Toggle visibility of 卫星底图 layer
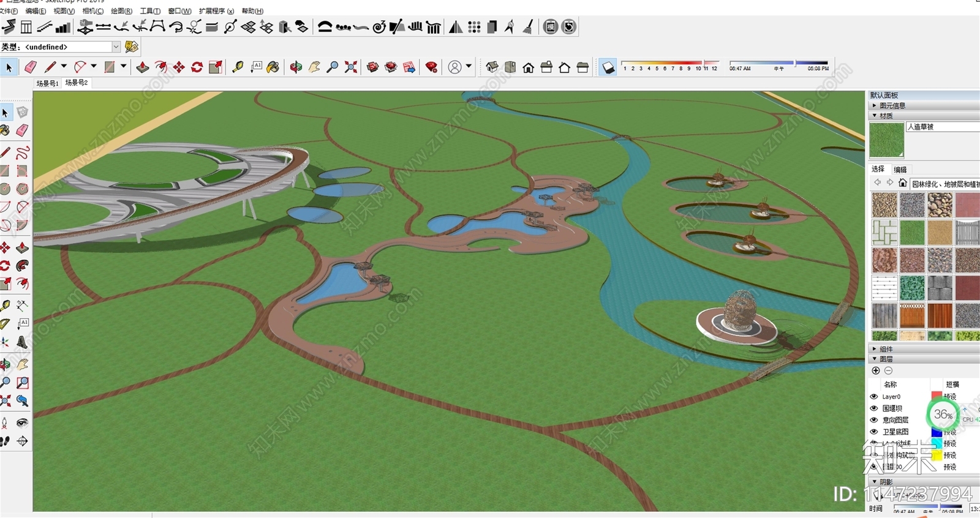The height and width of the screenshot is (518, 980). coord(874,432)
